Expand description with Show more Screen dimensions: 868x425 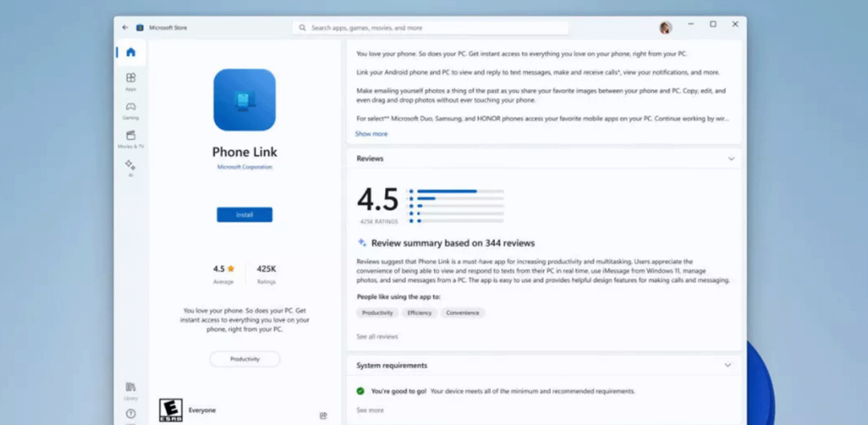(x=371, y=134)
